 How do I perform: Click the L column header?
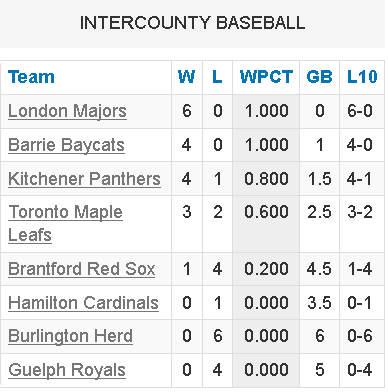pyautogui.click(x=217, y=77)
